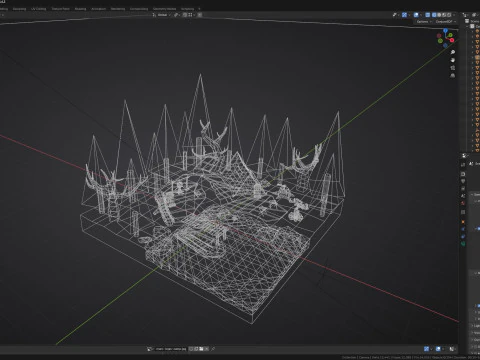
Task: Toggle viewport overlays display
Action: point(416,15)
